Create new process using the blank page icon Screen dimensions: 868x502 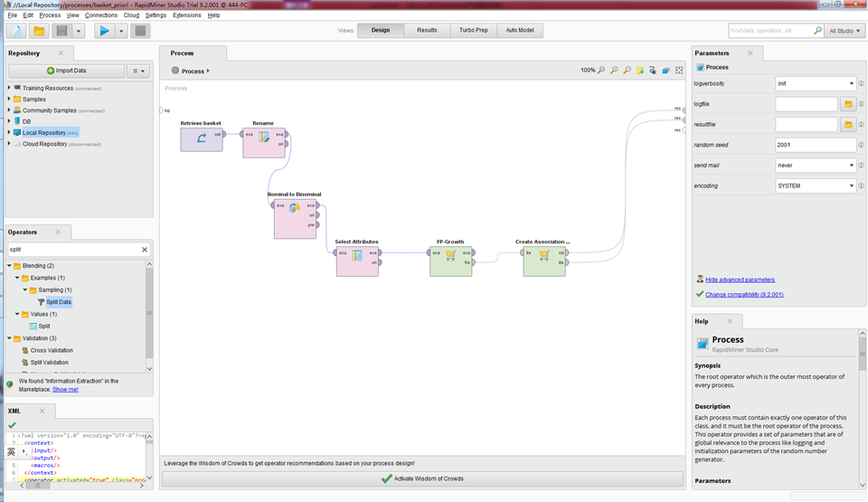(16, 31)
